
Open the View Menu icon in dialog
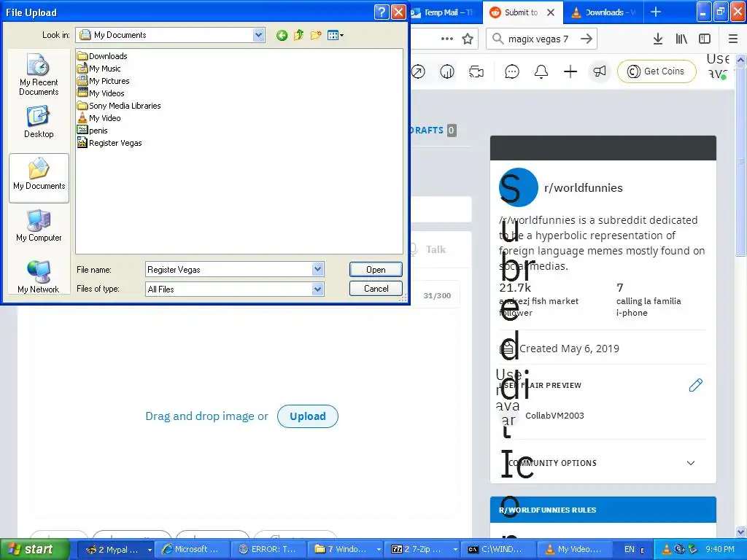click(x=336, y=35)
